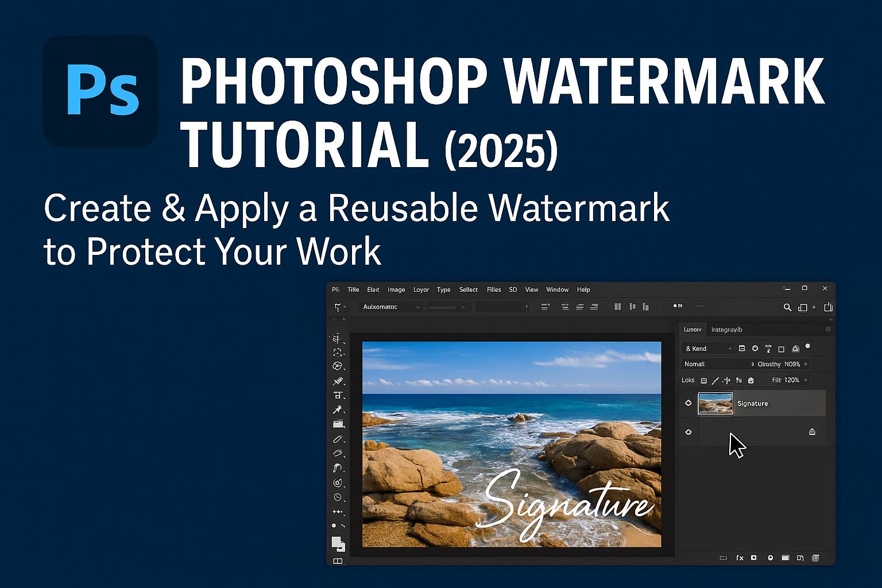Toggle the layer filter on/off dot

(x=807, y=346)
